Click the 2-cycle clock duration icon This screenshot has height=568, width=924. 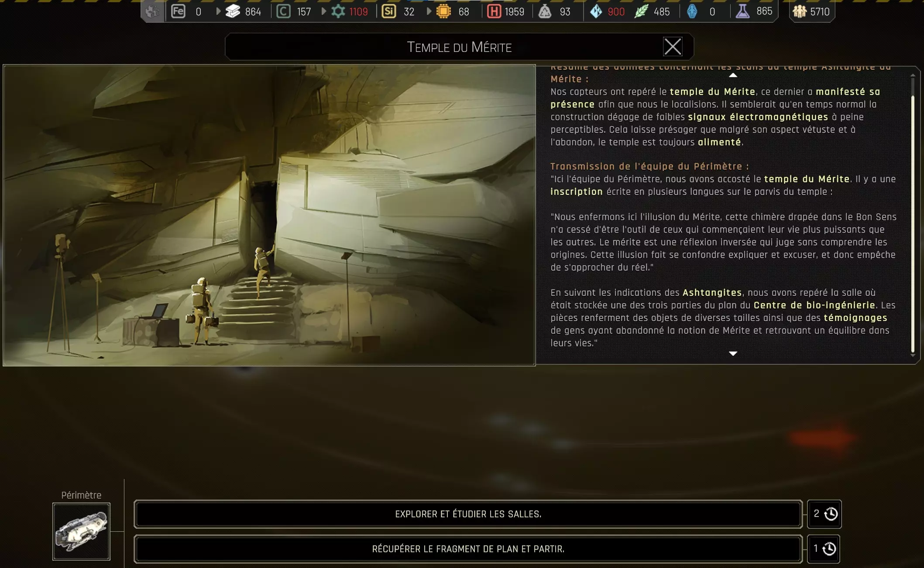point(831,514)
